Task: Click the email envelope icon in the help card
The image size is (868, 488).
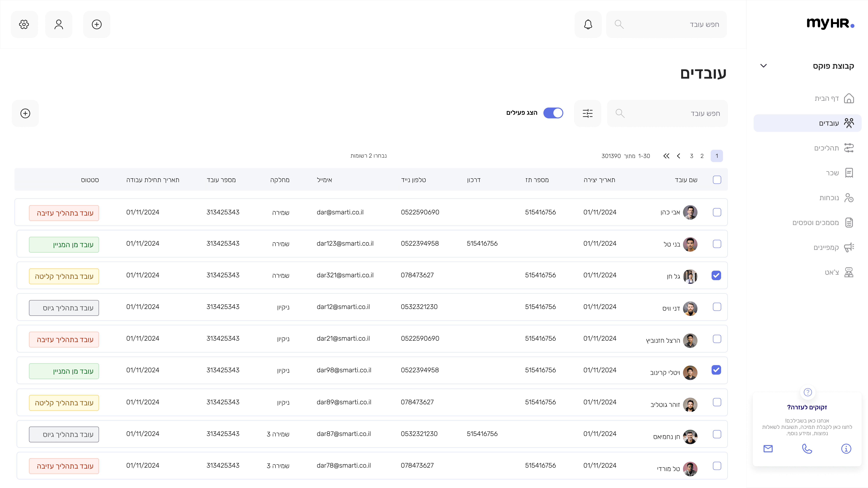Action: coord(768,449)
